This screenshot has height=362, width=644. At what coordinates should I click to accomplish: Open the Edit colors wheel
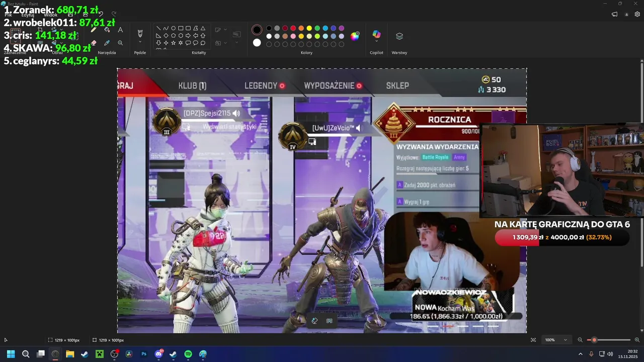pos(355,36)
